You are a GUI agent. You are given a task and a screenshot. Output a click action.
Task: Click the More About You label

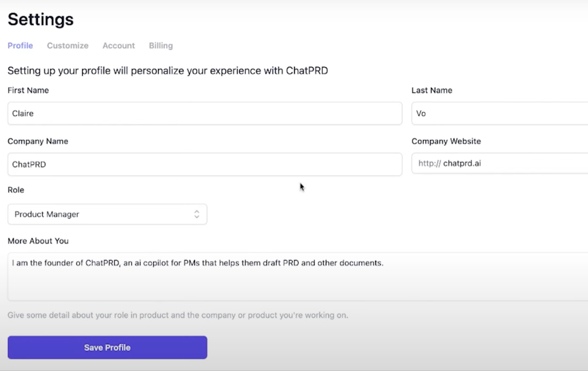[x=38, y=241]
